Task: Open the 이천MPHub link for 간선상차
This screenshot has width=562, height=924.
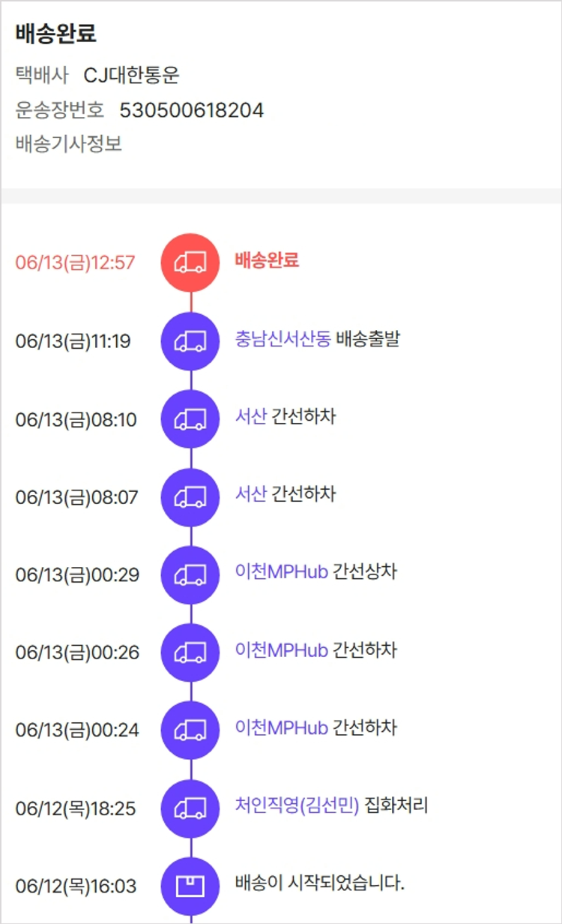Action: click(x=281, y=572)
